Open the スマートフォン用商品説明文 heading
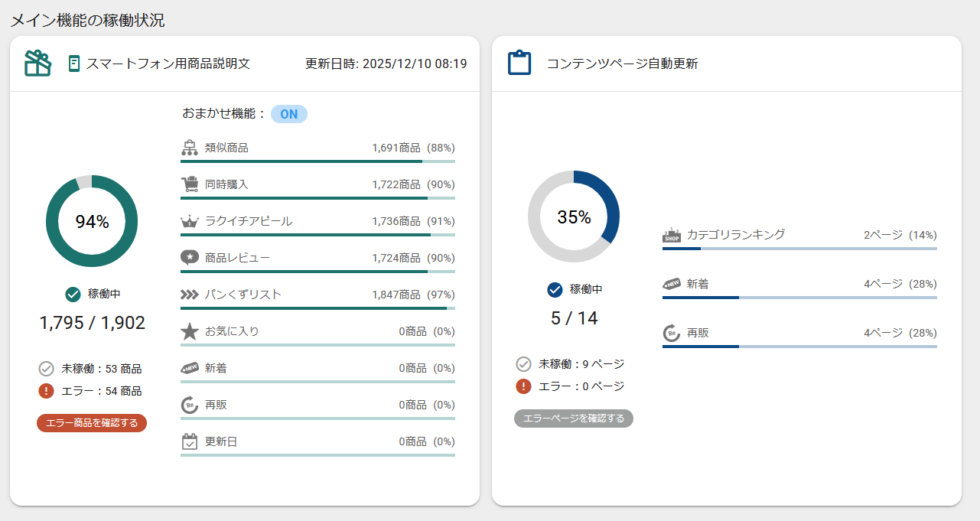The height and width of the screenshot is (521, 980). click(168, 63)
